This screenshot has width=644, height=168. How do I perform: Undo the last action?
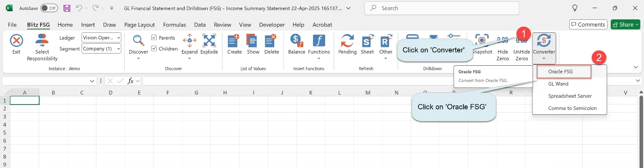[x=79, y=8]
